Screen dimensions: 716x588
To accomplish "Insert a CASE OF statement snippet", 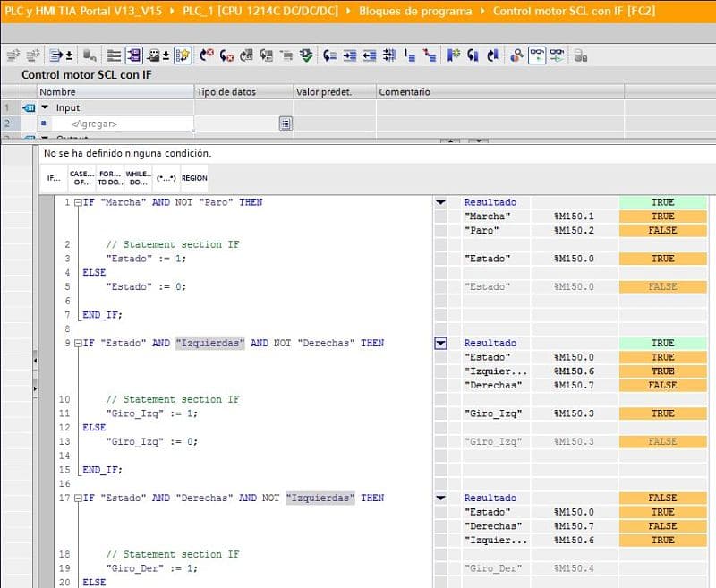I will [81, 177].
